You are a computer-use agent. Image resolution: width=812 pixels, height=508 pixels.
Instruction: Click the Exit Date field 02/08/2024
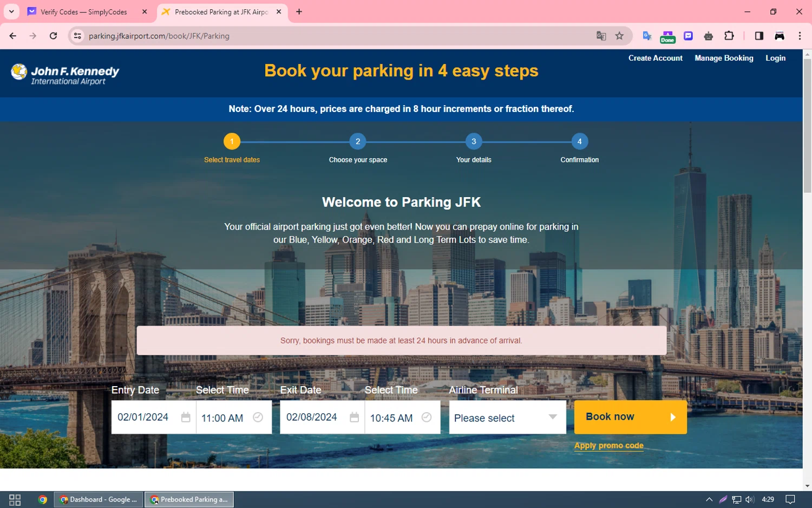pos(322,417)
